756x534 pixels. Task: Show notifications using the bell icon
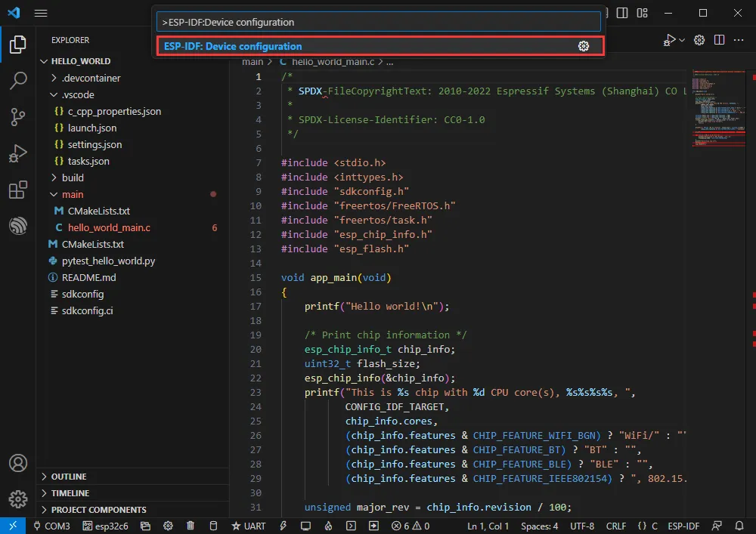coord(739,526)
